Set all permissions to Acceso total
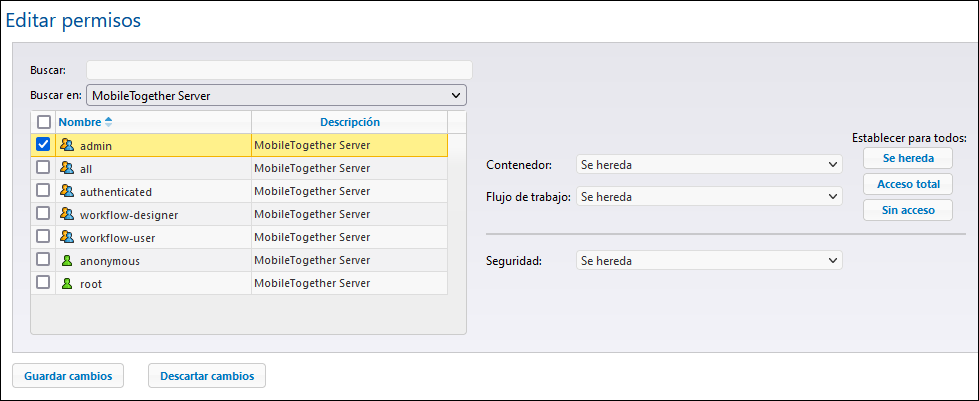This screenshot has height=401, width=979. point(908,184)
